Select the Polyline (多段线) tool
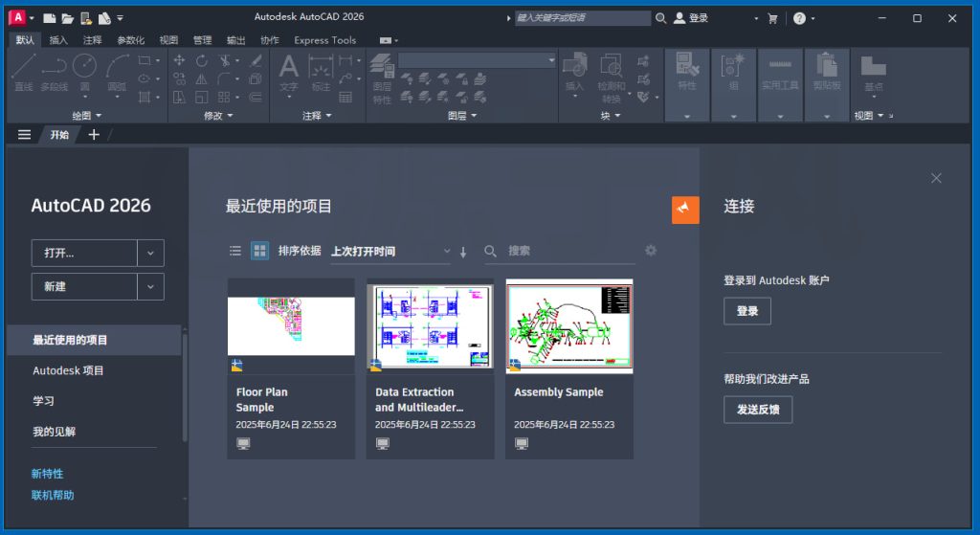This screenshot has height=535, width=980. [x=54, y=72]
